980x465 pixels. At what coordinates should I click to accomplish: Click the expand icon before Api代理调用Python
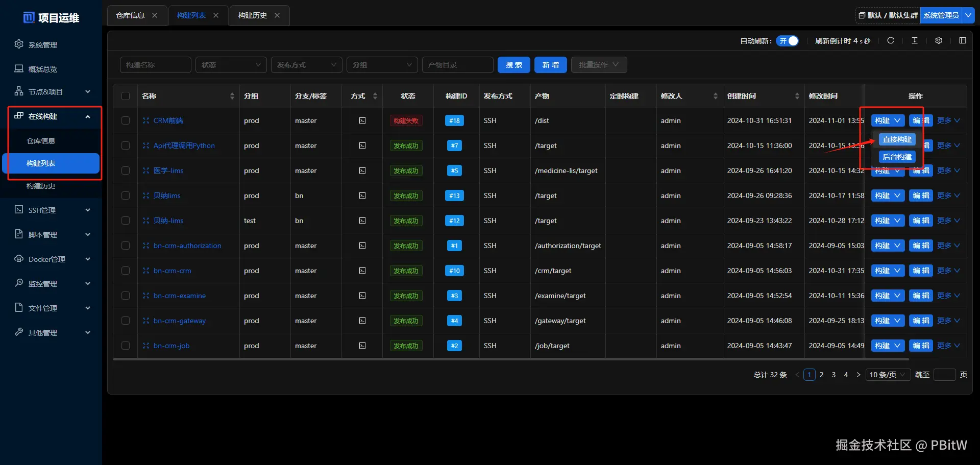(x=146, y=145)
